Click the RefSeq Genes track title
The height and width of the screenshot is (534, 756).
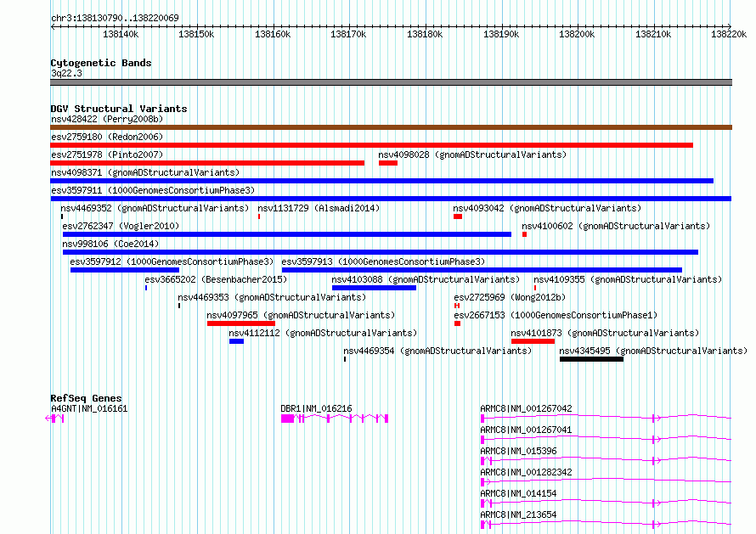(x=87, y=398)
